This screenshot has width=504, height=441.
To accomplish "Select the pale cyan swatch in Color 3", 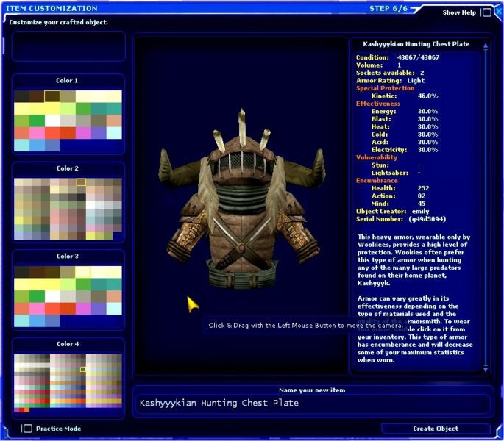I will 113,309.
